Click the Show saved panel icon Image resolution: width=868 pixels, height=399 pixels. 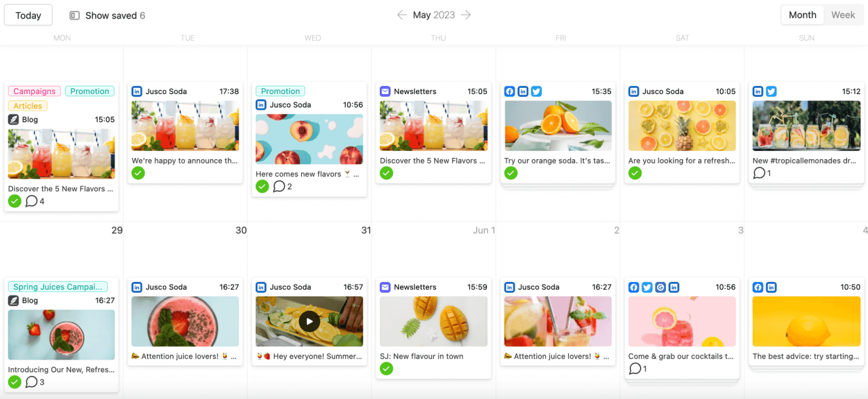tap(73, 14)
